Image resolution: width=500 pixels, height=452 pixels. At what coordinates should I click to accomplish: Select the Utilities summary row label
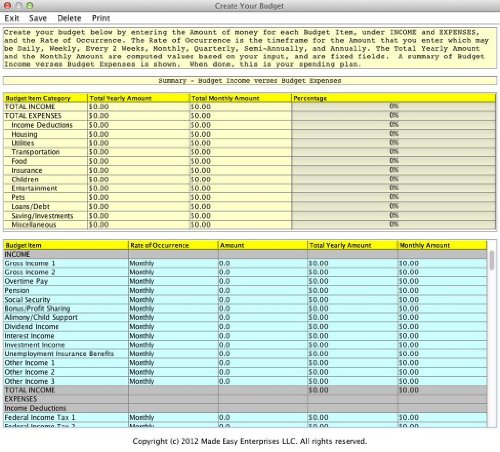tap(23, 143)
